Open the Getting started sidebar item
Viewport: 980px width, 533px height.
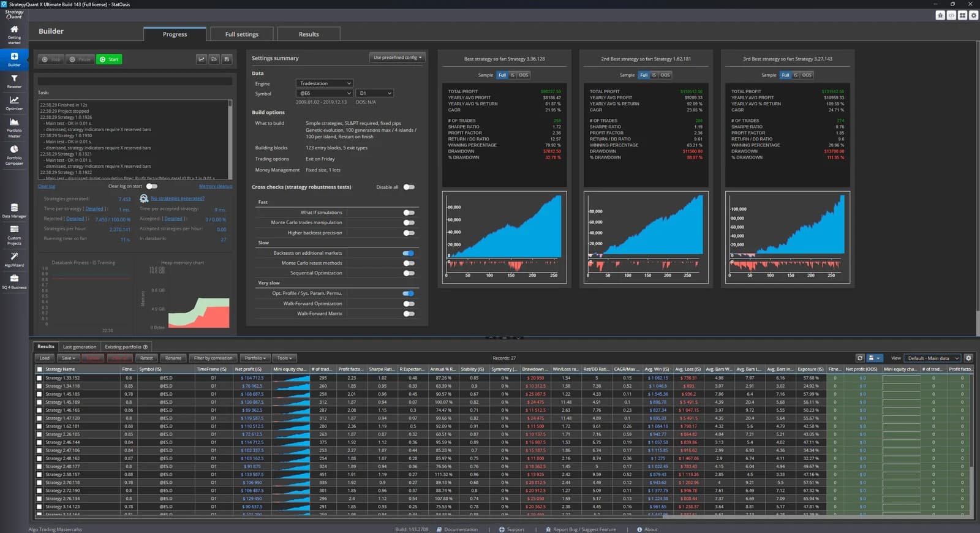[x=14, y=35]
